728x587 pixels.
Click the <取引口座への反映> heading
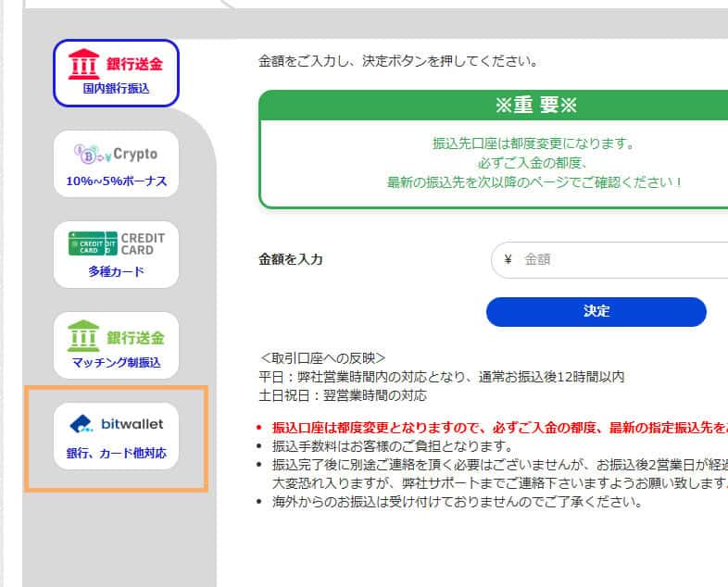[x=322, y=358]
